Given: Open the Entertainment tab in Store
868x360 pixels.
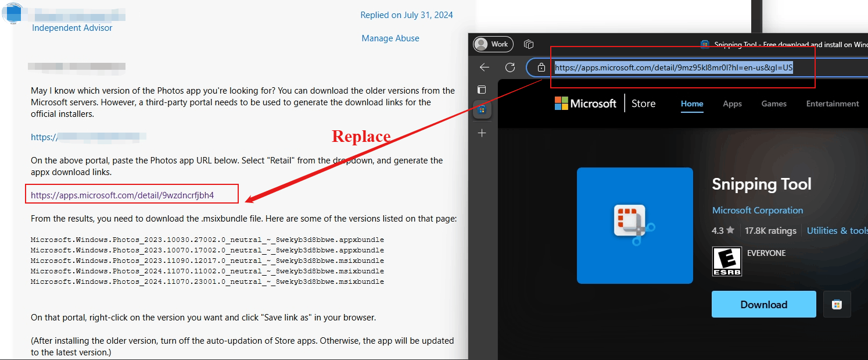Looking at the screenshot, I should point(833,104).
